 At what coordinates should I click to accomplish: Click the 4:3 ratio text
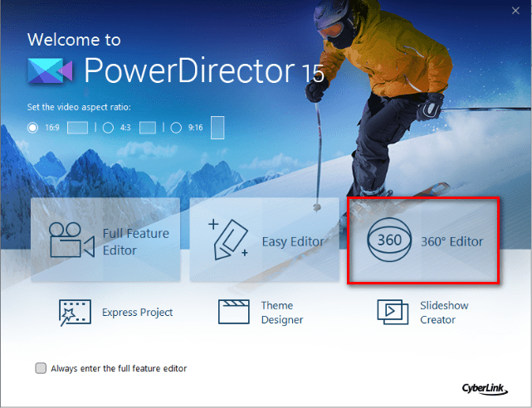tap(125, 128)
